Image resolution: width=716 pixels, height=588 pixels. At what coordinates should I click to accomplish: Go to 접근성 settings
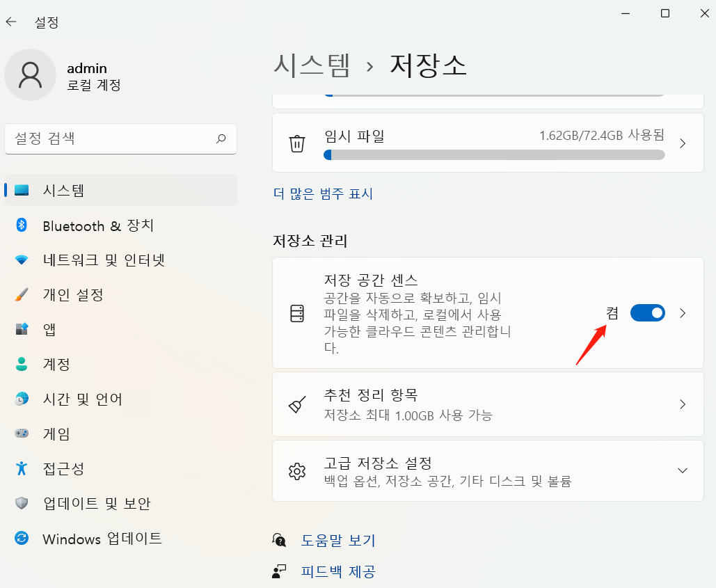pyautogui.click(x=80, y=468)
